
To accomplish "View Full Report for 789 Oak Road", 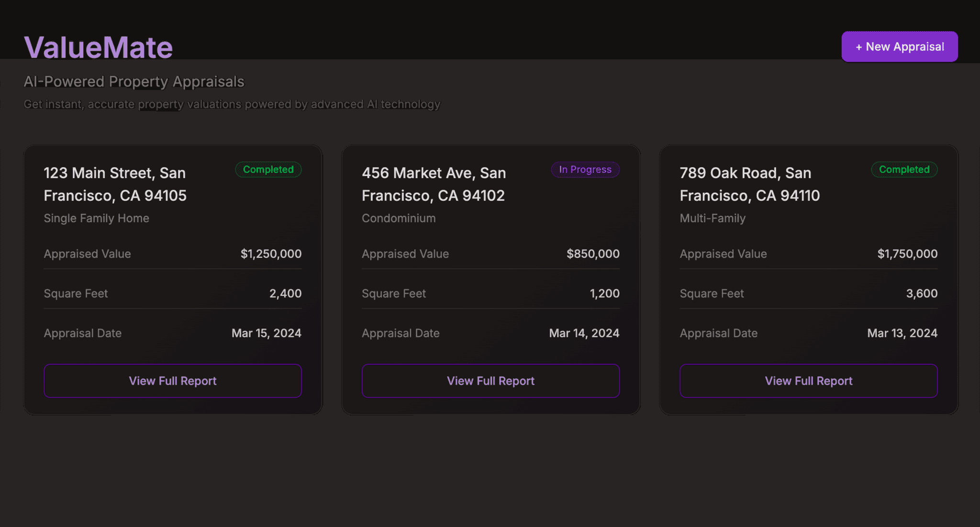I will tap(808, 381).
